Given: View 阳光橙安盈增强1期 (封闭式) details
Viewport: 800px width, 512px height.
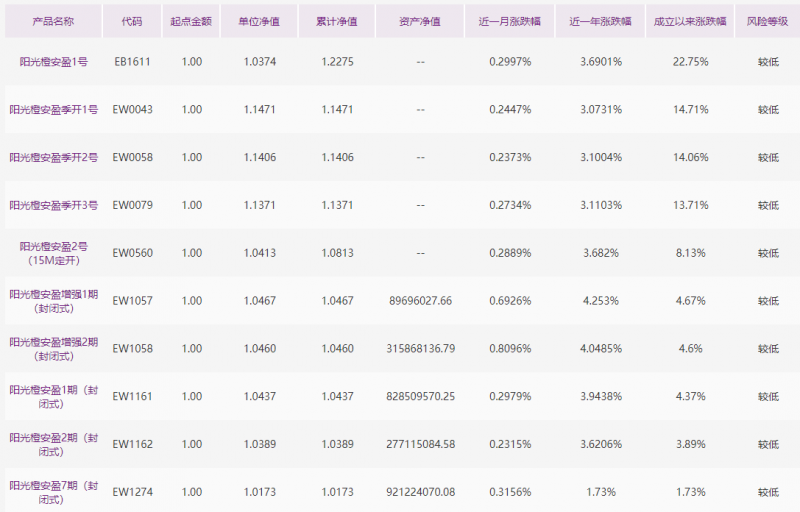Looking at the screenshot, I should tap(54, 300).
